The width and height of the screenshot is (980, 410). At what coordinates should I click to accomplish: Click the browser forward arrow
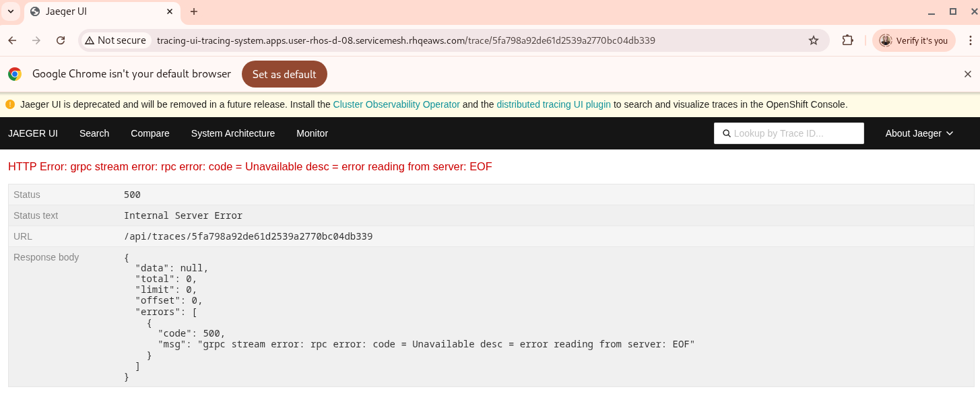pyautogui.click(x=36, y=40)
